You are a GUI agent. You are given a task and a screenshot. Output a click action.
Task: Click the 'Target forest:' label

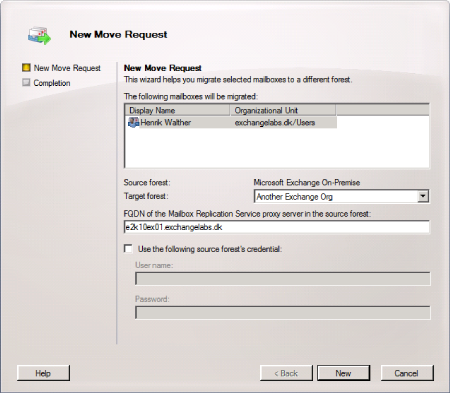click(x=146, y=196)
